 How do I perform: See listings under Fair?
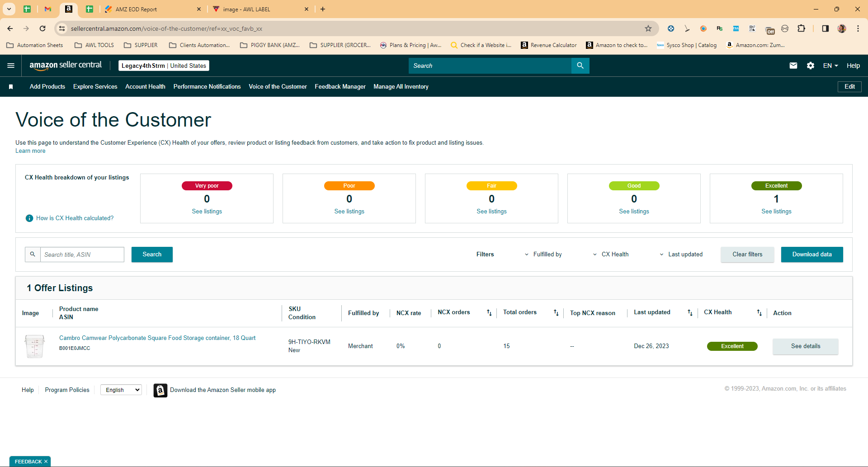point(492,212)
